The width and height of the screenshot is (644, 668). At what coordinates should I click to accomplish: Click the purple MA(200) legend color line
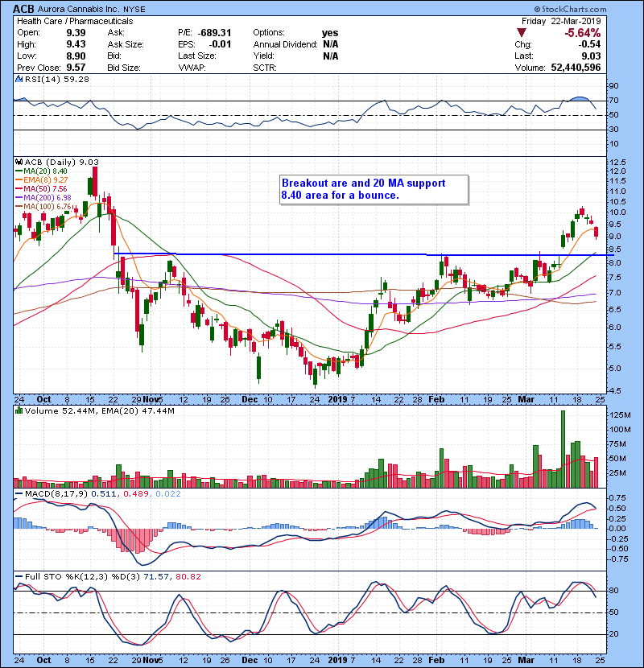tap(19, 198)
